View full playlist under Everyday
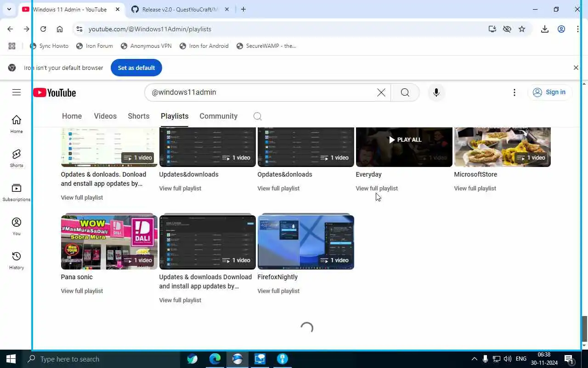Viewport: 588px width, 368px height. click(377, 188)
